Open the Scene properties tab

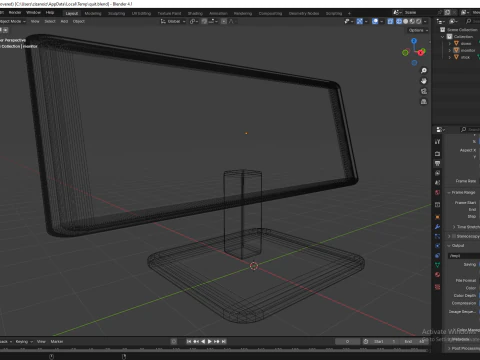click(x=438, y=183)
